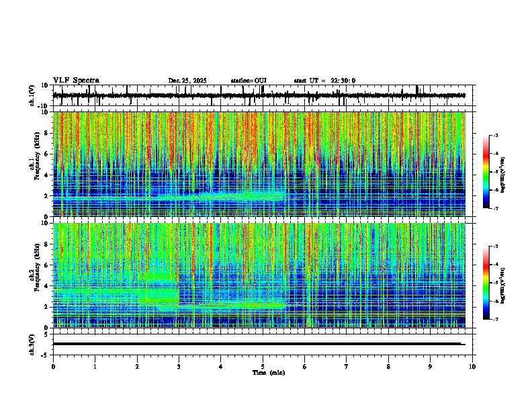
Task: Click the "-5" tick on ch.3(V) axis
Action: 45,355
